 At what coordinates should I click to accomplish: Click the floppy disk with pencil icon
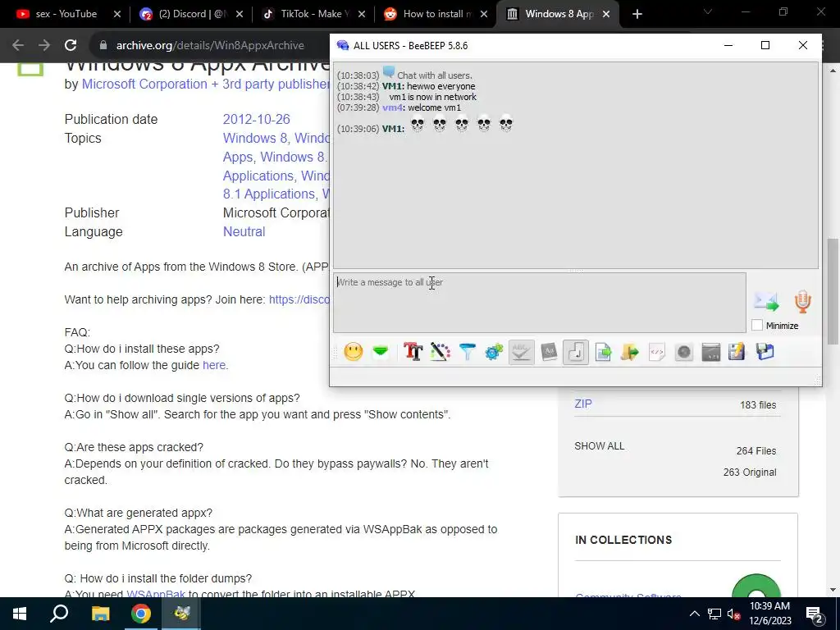click(x=737, y=352)
